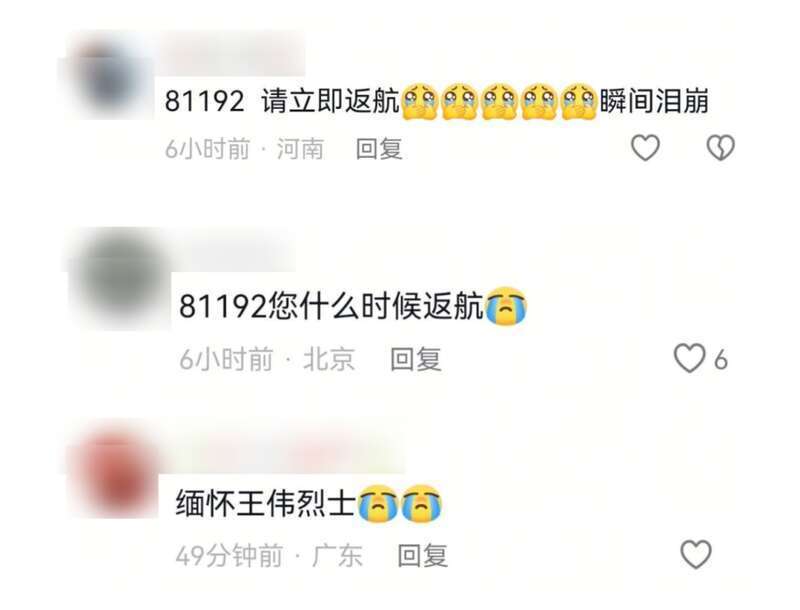Reply to the Beijing comment via 回复
This screenshot has width=800, height=610.
point(415,360)
